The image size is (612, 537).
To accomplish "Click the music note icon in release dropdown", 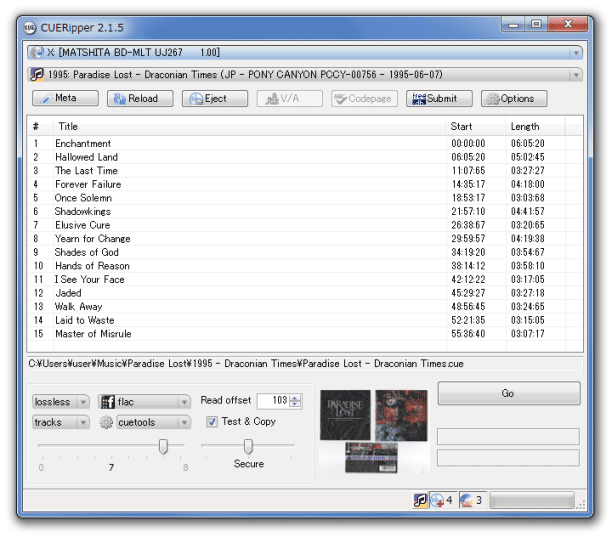I will (x=37, y=74).
